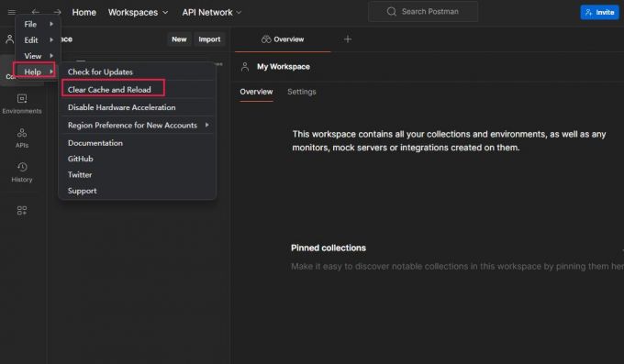Select Check for Updates

click(x=138, y=72)
